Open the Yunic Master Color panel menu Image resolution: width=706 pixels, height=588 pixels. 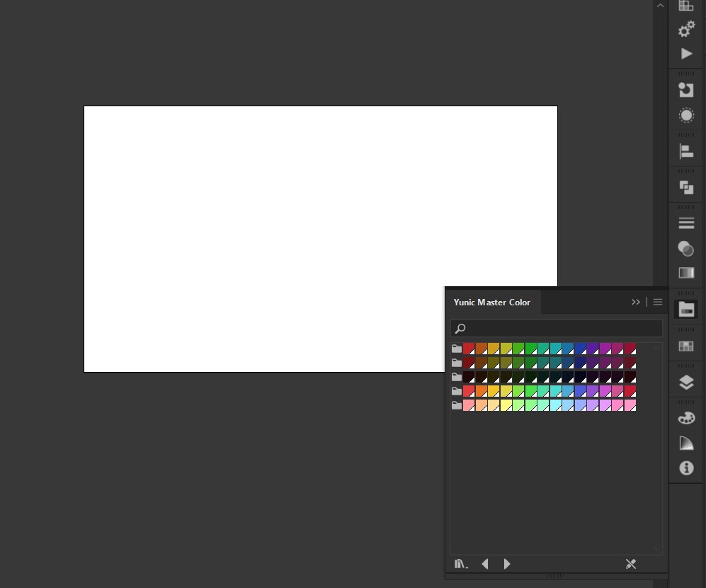point(658,302)
